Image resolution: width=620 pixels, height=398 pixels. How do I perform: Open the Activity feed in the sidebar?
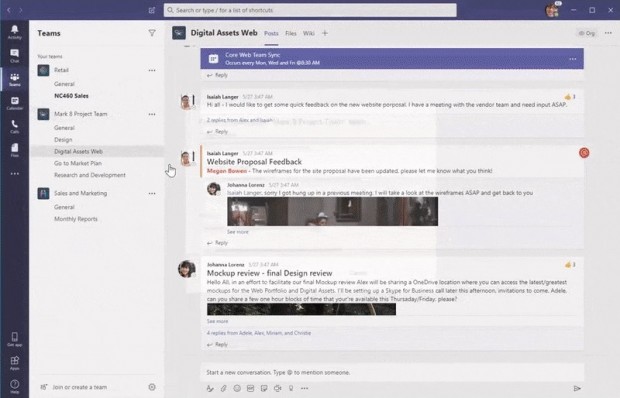(x=15, y=32)
